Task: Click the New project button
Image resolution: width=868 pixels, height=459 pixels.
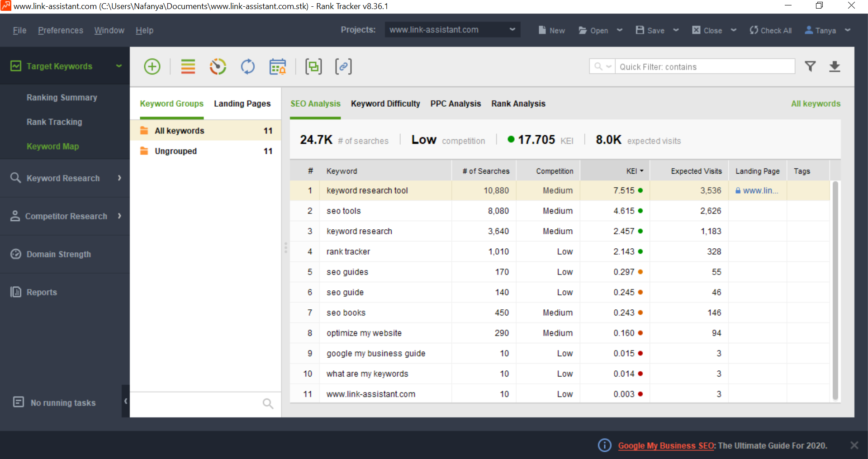Action: [x=551, y=30]
